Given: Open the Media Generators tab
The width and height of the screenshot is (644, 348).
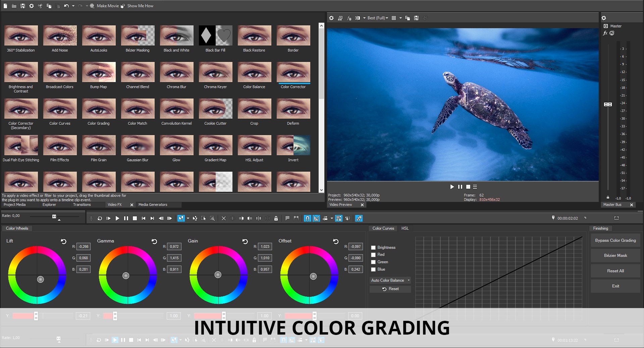Looking at the screenshot, I should [153, 205].
